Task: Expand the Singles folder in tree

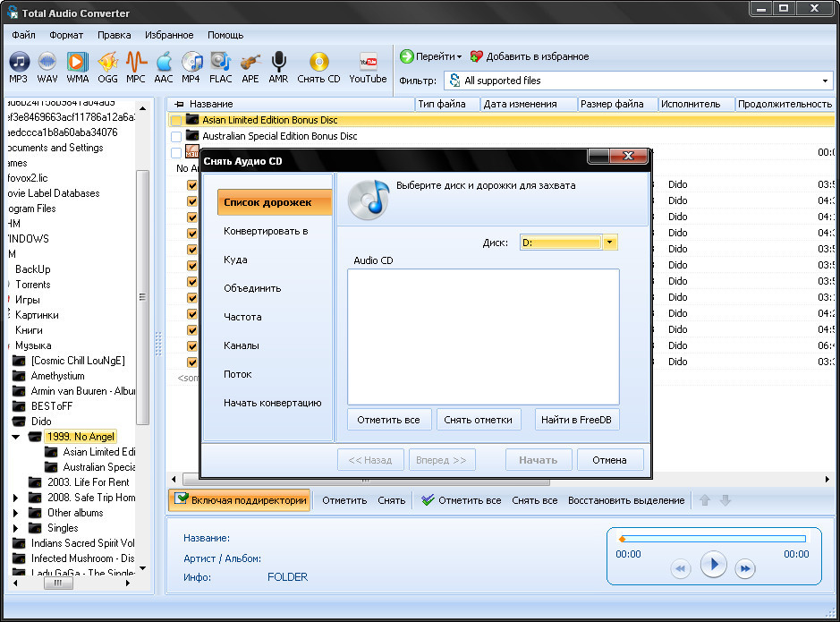Action: 15,528
